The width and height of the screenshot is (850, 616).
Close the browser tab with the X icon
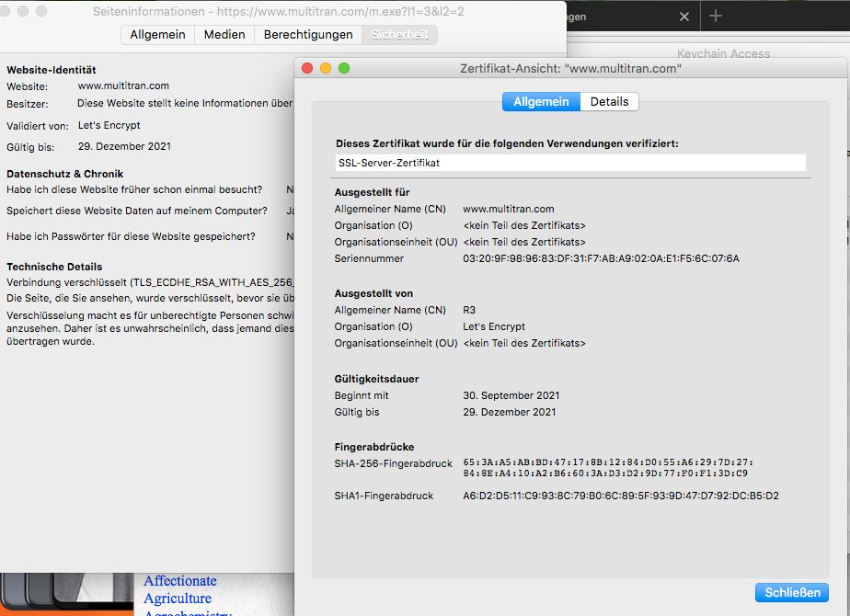(684, 17)
